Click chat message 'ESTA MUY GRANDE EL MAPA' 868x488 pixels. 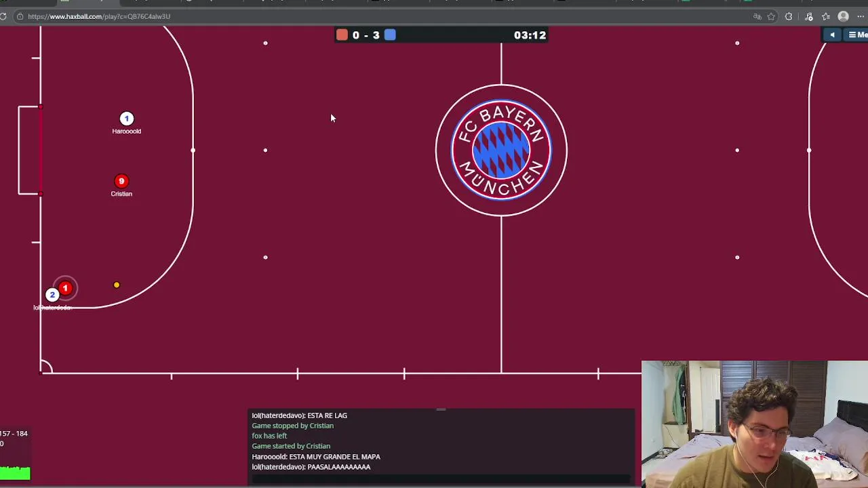click(334, 457)
